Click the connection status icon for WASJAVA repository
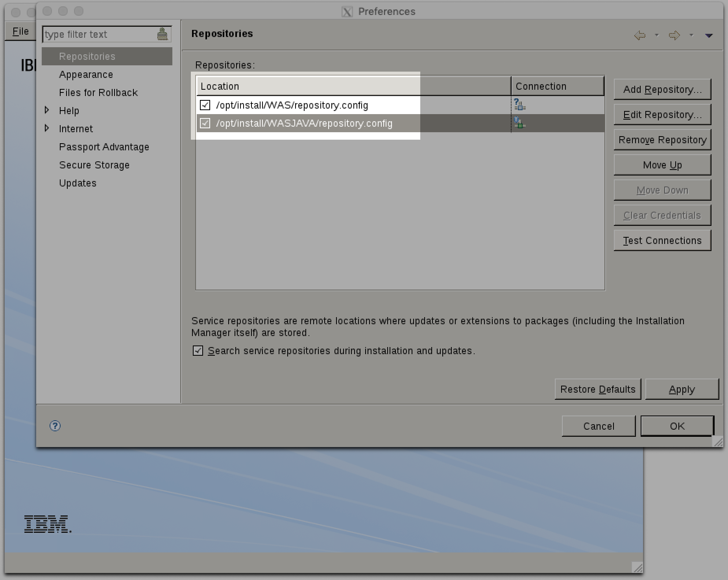This screenshot has height=580, width=728. (x=519, y=123)
